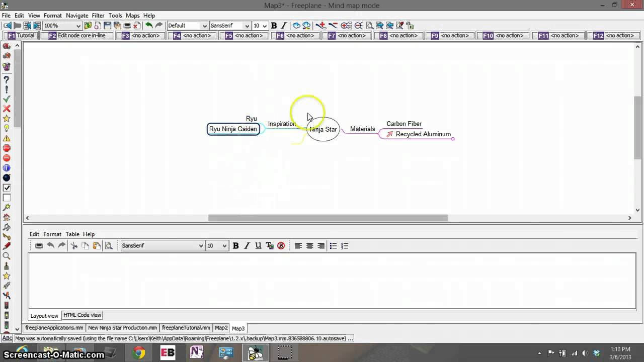Center-align note text

pyautogui.click(x=310, y=246)
